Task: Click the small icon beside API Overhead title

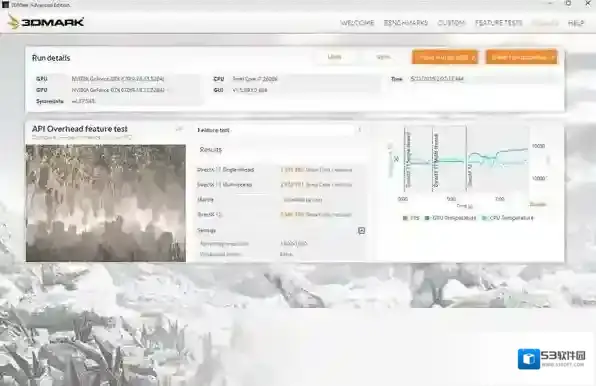Action: (x=179, y=129)
